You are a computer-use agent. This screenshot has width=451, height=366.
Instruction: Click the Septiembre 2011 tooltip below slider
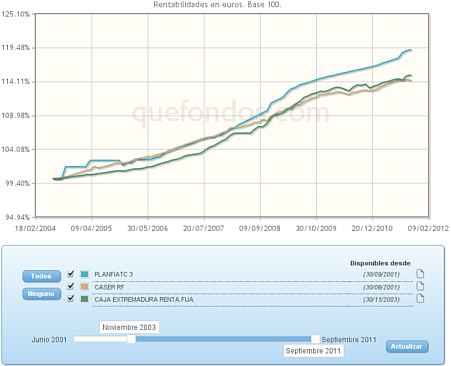click(313, 351)
